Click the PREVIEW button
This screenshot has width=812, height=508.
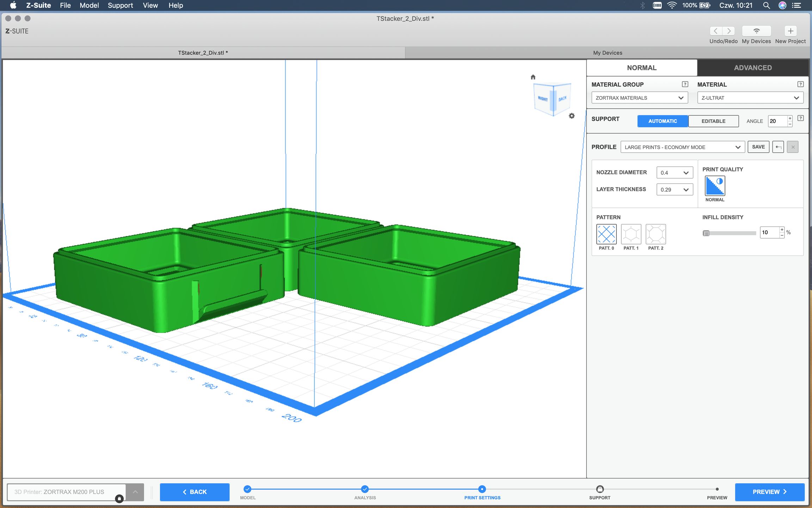[x=770, y=492]
